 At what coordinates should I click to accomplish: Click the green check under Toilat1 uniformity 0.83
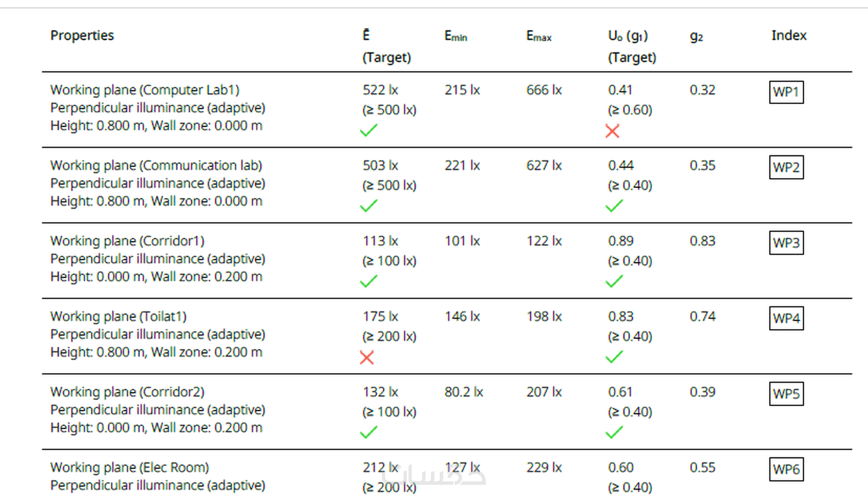click(614, 357)
